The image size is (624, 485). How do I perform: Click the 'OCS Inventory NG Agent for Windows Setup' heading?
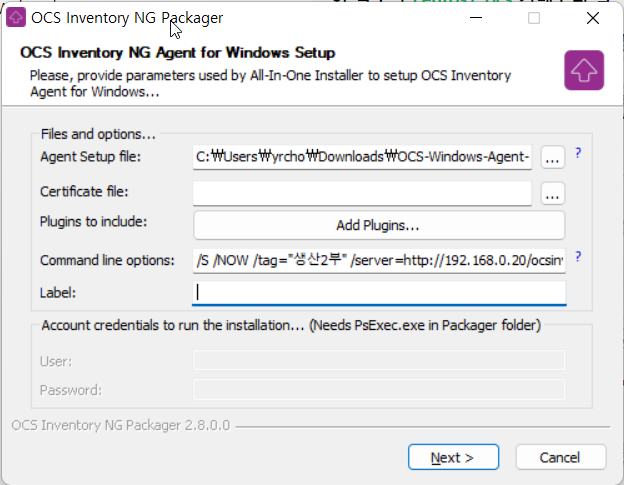(178, 53)
